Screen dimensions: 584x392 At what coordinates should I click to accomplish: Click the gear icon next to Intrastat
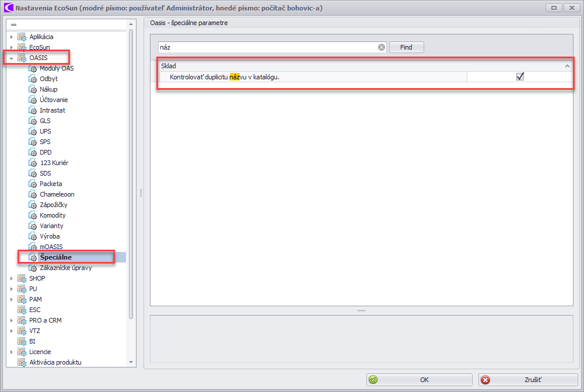point(33,110)
